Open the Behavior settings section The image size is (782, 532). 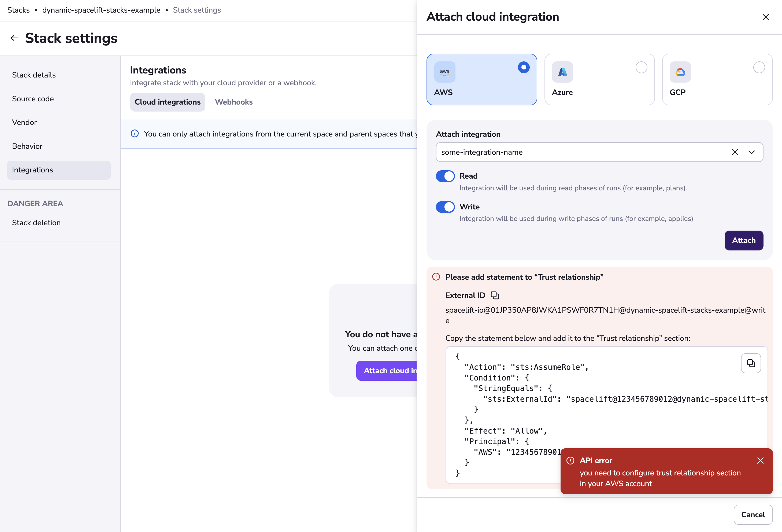(27, 146)
